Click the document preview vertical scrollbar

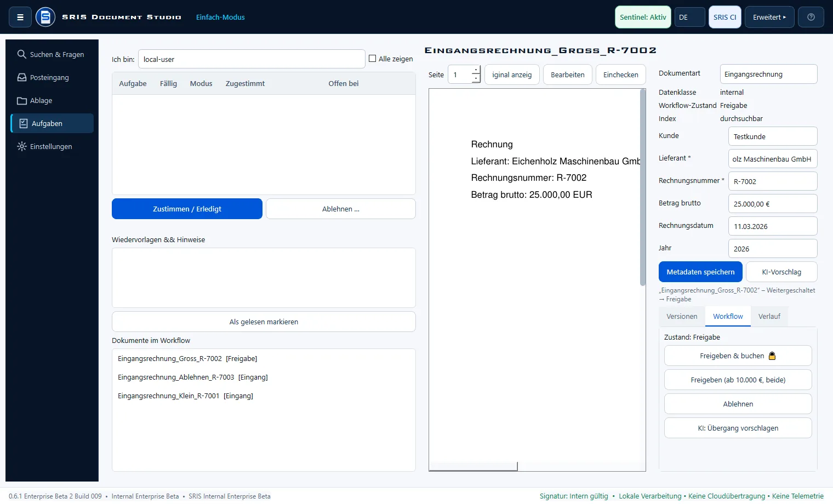point(643,187)
